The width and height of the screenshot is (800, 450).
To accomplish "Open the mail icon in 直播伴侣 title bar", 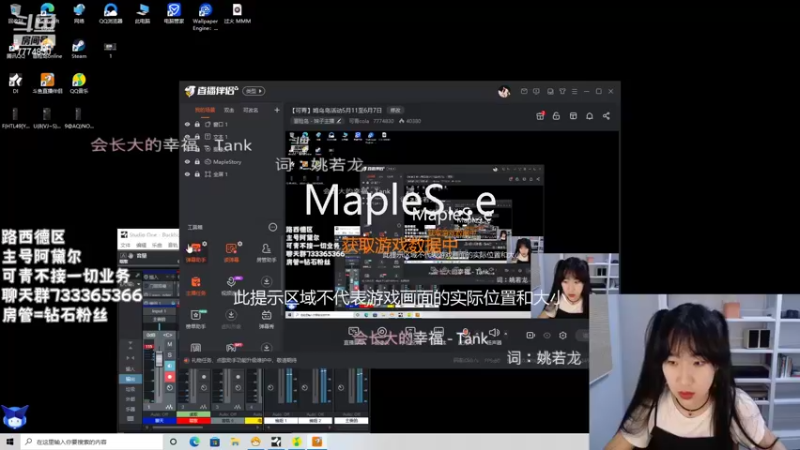I will (524, 91).
